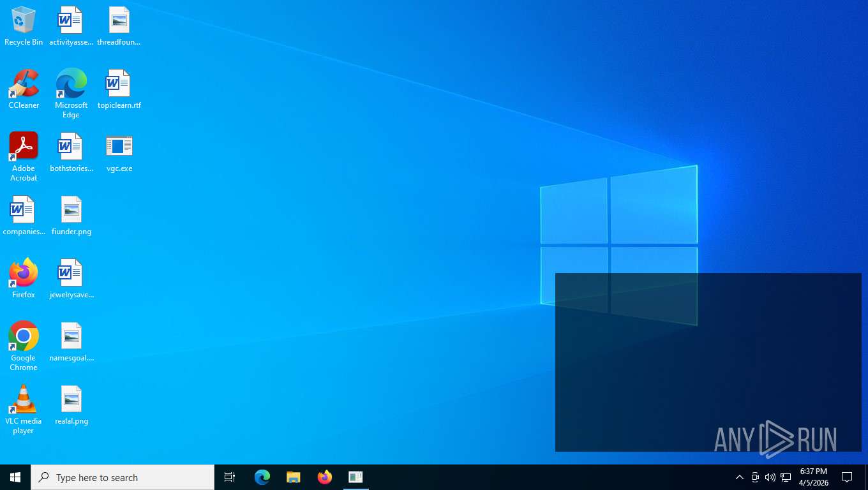Viewport: 868px width, 490px height.
Task: Click the Meet Now tray icon
Action: coord(755,477)
